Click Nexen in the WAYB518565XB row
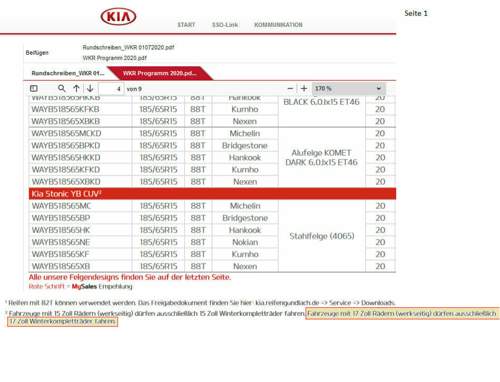The height and width of the screenshot is (382, 500). tap(245, 266)
